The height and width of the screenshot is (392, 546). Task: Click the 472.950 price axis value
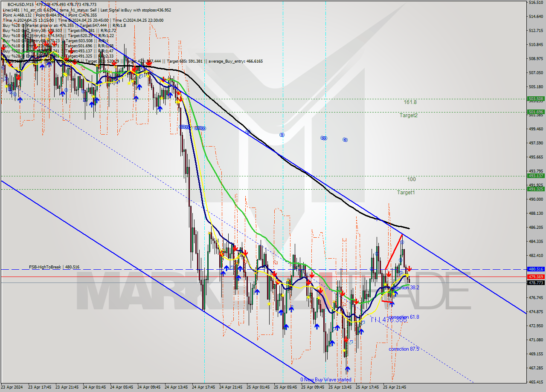click(536, 326)
